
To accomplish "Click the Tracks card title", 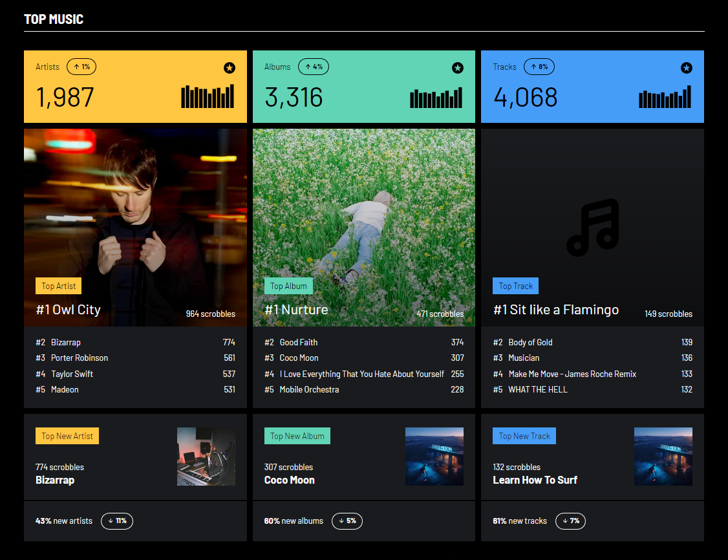I will 505,67.
